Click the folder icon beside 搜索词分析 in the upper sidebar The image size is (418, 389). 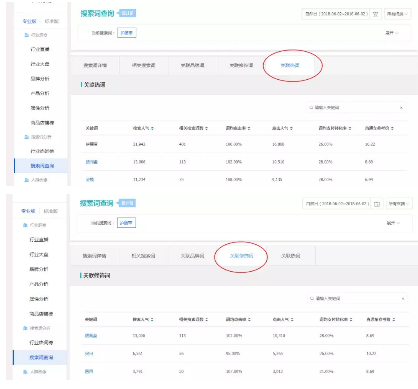(x=27, y=137)
